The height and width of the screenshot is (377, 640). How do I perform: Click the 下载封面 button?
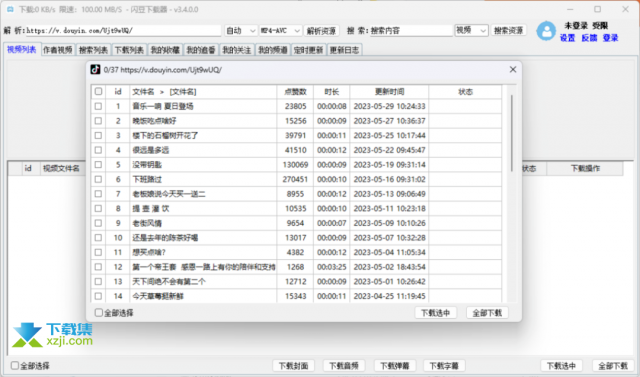coord(293,366)
